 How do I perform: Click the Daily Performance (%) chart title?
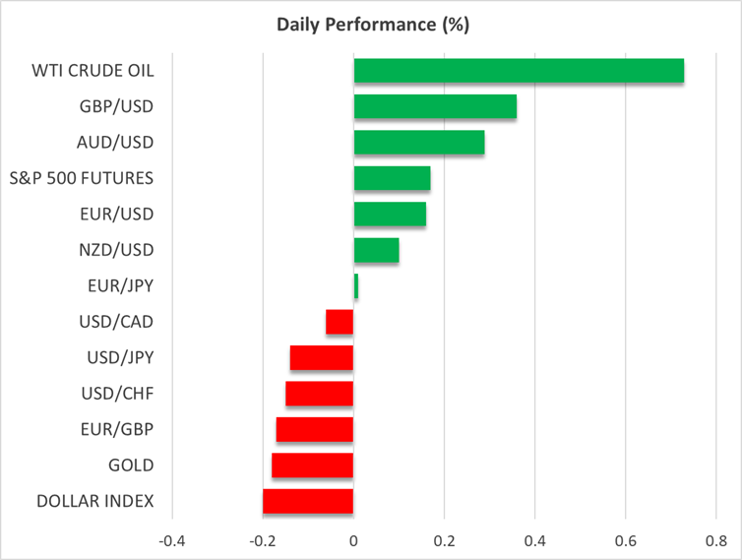coord(371,25)
